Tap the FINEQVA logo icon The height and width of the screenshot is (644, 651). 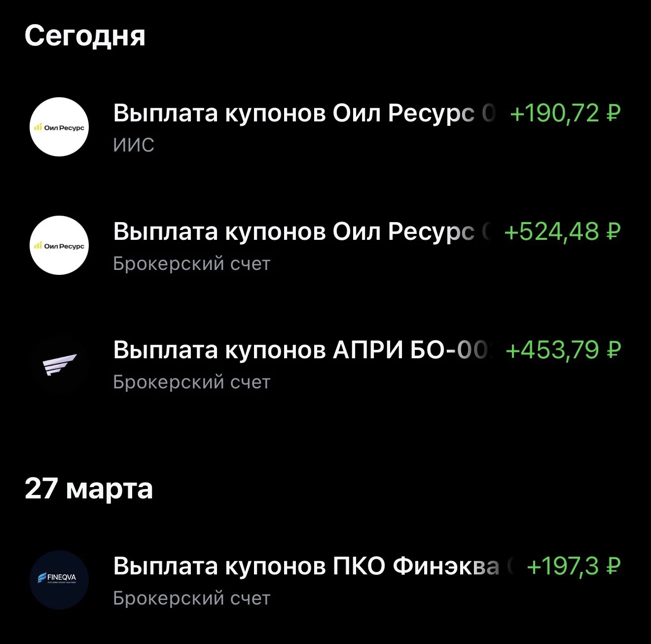click(59, 580)
